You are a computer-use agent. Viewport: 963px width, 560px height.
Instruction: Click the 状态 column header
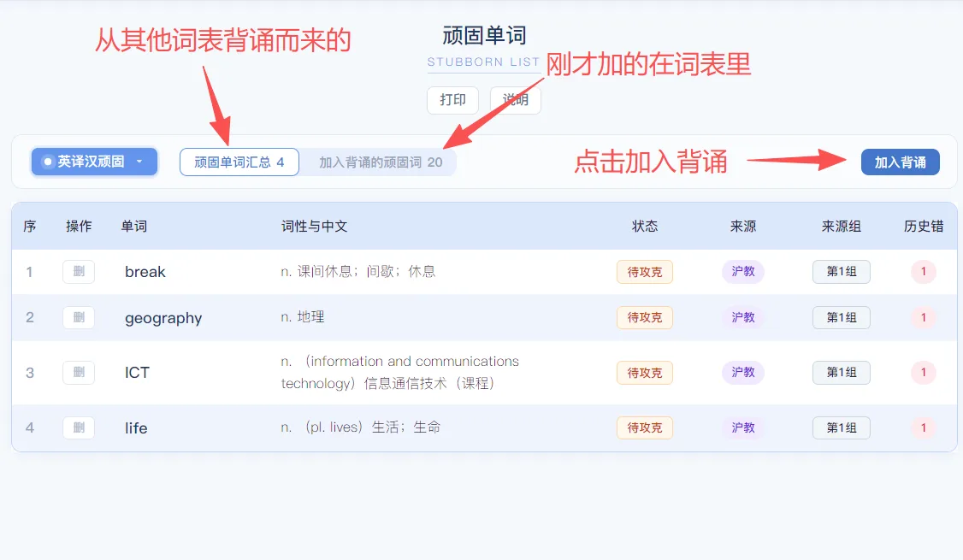click(x=645, y=226)
